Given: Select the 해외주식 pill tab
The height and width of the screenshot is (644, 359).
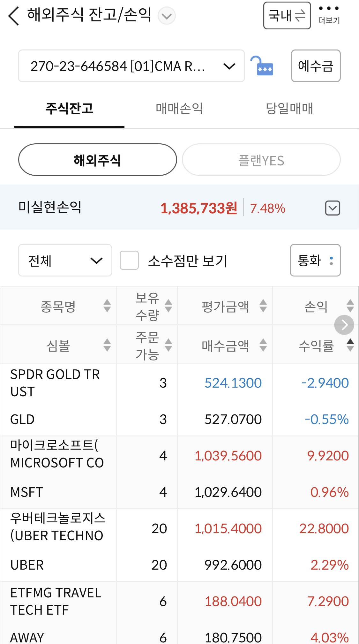Looking at the screenshot, I should click(x=98, y=160).
